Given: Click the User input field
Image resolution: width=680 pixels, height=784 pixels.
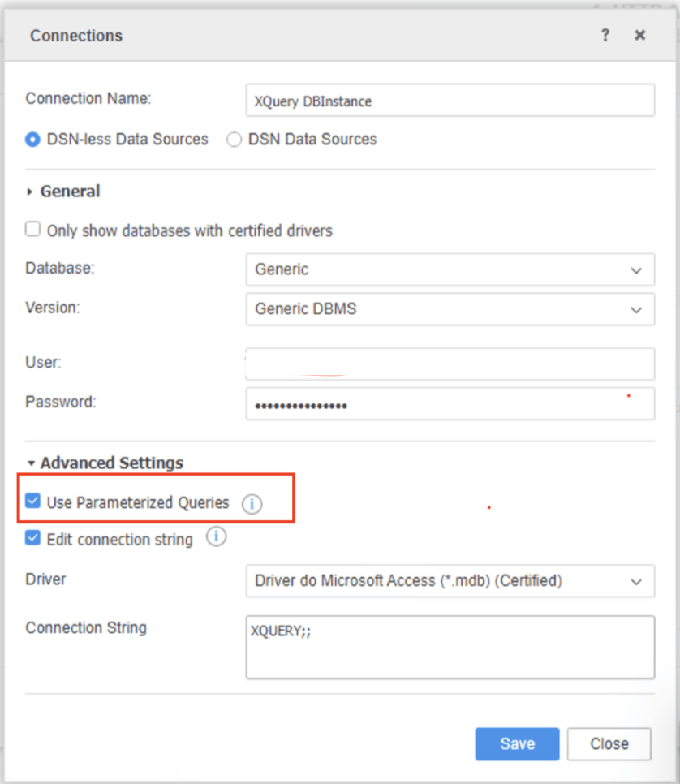Looking at the screenshot, I should tap(450, 364).
